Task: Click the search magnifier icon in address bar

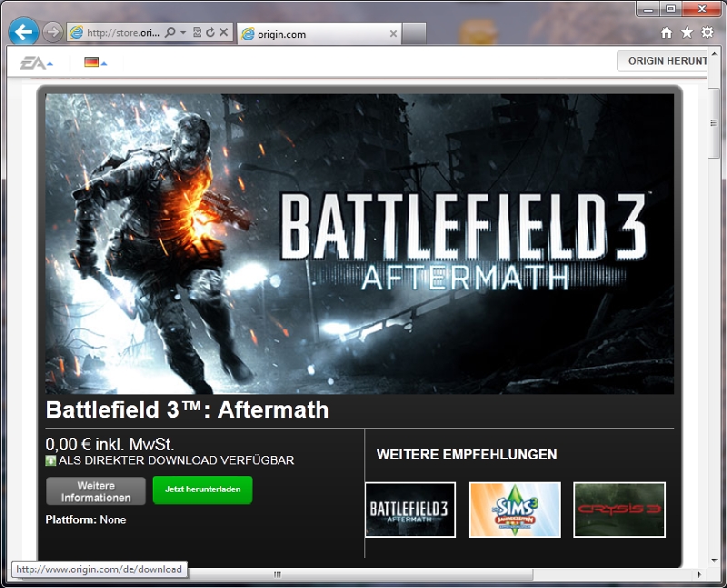Action: pyautogui.click(x=170, y=33)
